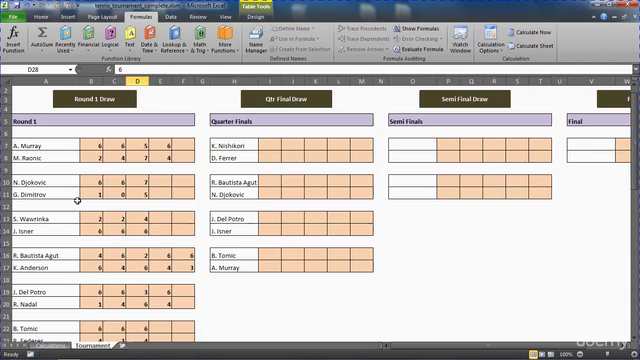This screenshot has height=360, width=640.
Task: Click Calculate Sheet
Action: [x=531, y=46]
